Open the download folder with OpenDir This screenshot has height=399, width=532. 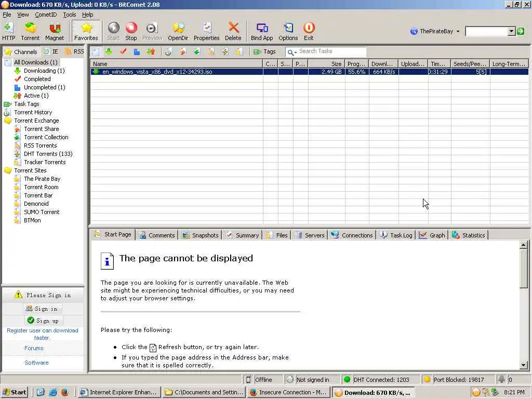(178, 31)
